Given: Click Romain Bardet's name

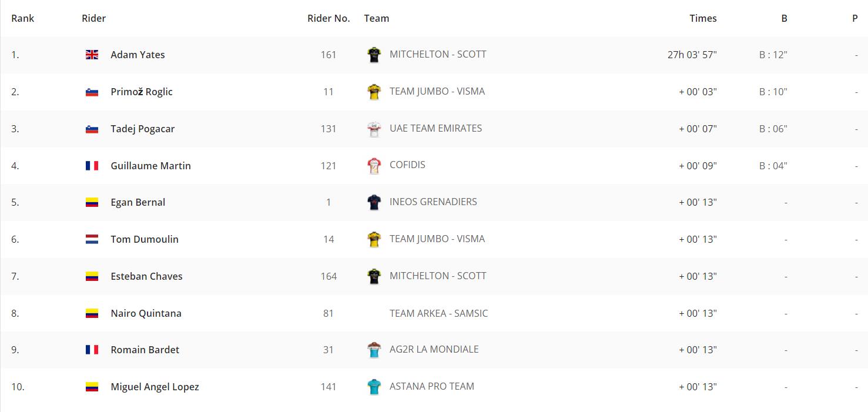Looking at the screenshot, I should [145, 350].
